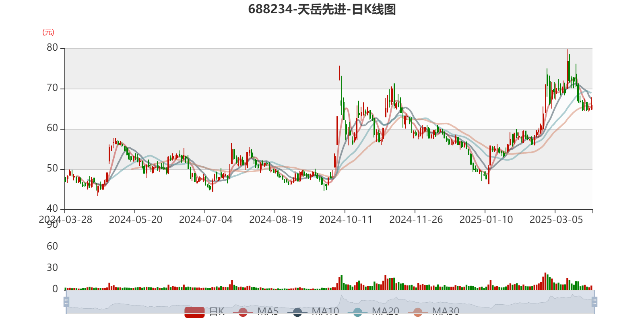Toggle the MA30 legend marker
Image resolution: width=644 pixels, height=322 pixels.
click(x=418, y=312)
